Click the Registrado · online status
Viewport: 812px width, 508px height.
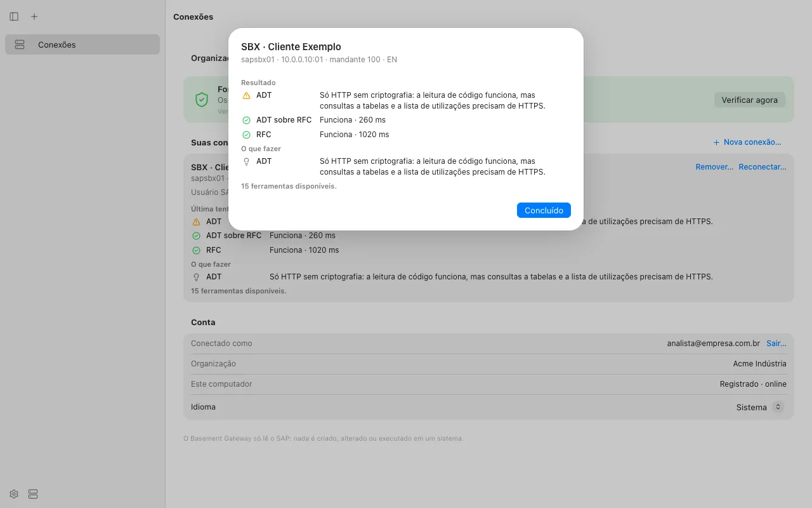(x=753, y=384)
